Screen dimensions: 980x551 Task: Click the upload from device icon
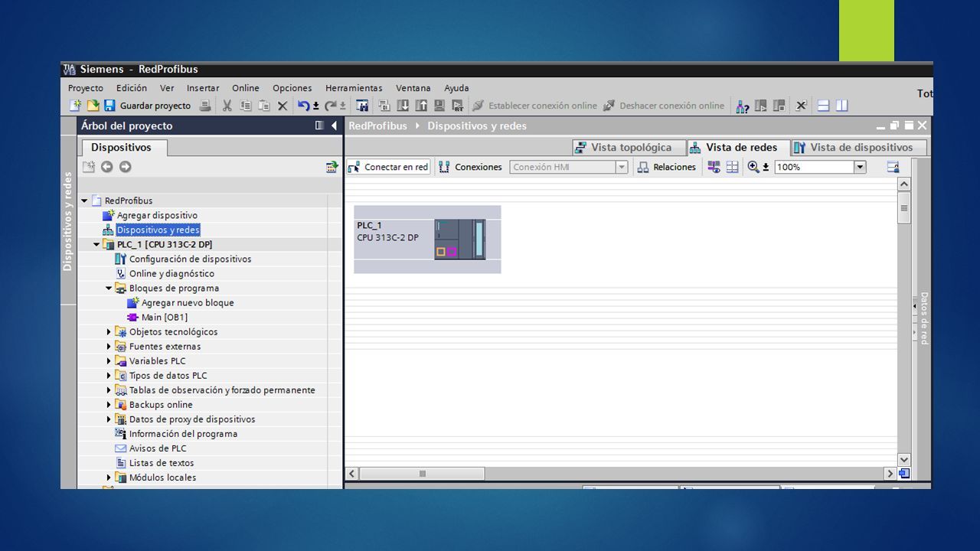[421, 106]
